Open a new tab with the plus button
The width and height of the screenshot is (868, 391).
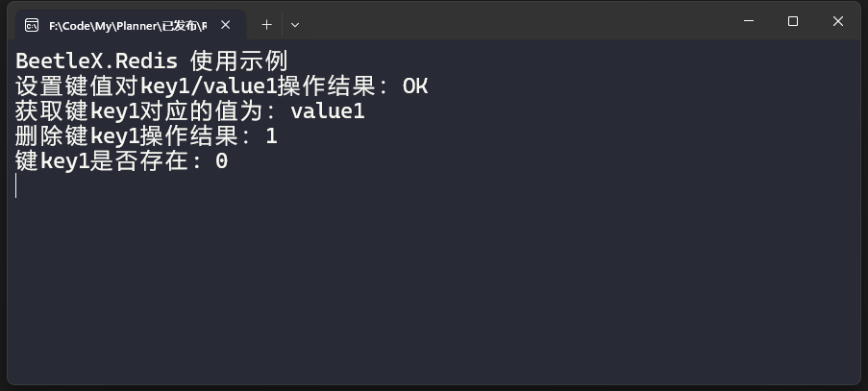(267, 24)
